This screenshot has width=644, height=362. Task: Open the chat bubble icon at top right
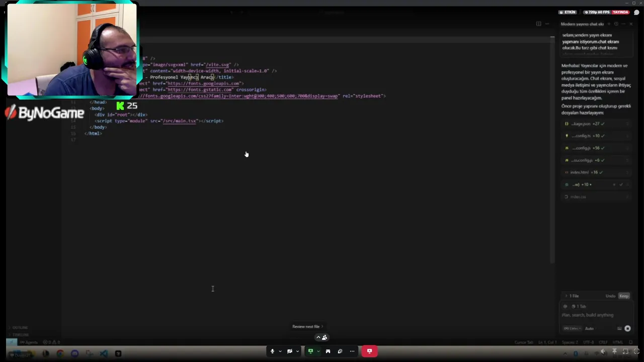click(x=636, y=12)
